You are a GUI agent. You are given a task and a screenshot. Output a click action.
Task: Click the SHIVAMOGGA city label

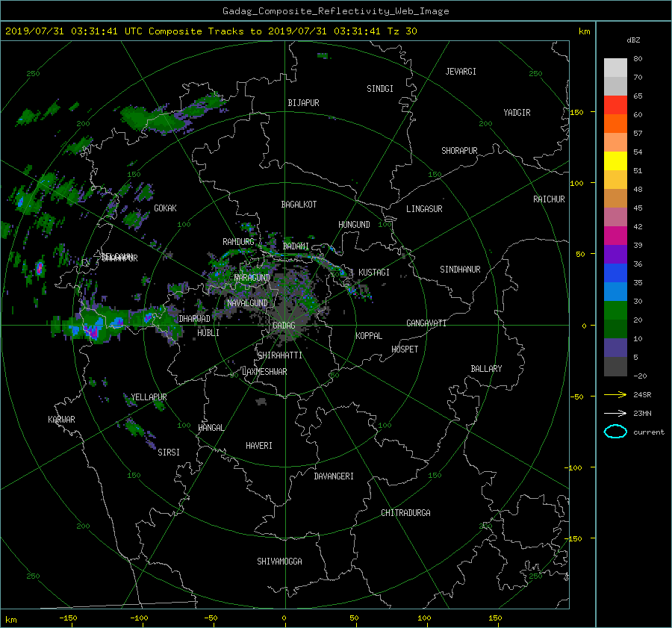point(279,561)
